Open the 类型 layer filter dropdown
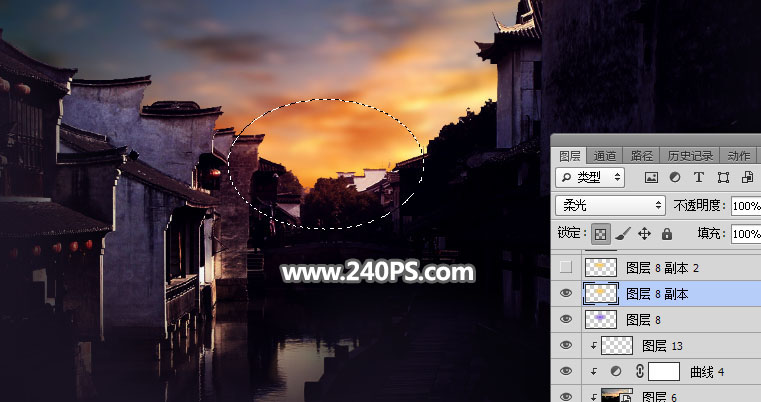 [590, 178]
